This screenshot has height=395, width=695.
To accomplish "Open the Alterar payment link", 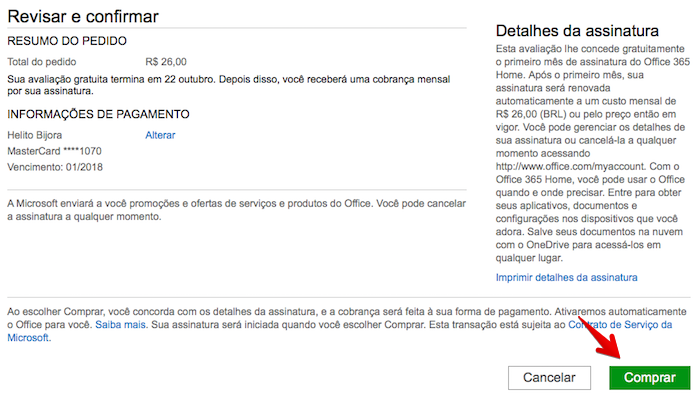I will [x=160, y=135].
